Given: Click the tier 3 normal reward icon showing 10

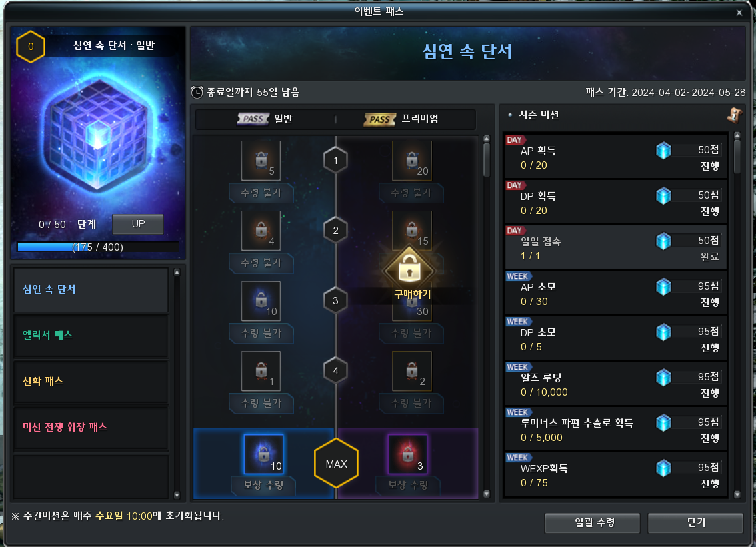Looking at the screenshot, I should 261,300.
